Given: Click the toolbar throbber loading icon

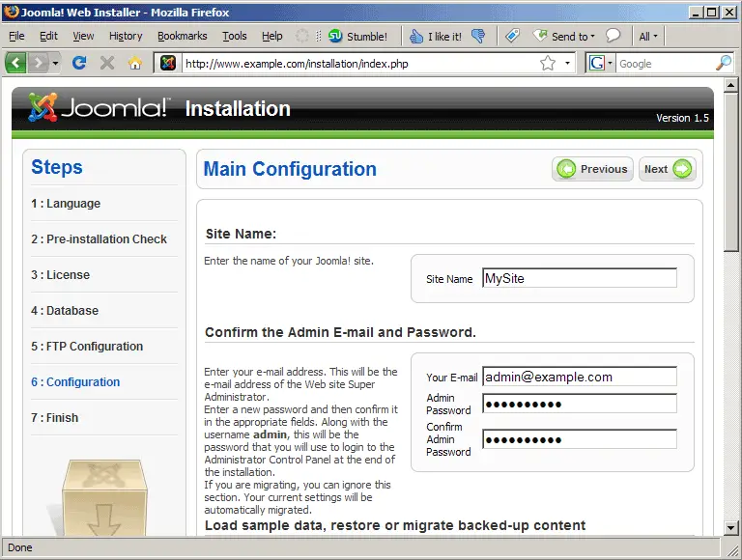Looking at the screenshot, I should point(301,36).
